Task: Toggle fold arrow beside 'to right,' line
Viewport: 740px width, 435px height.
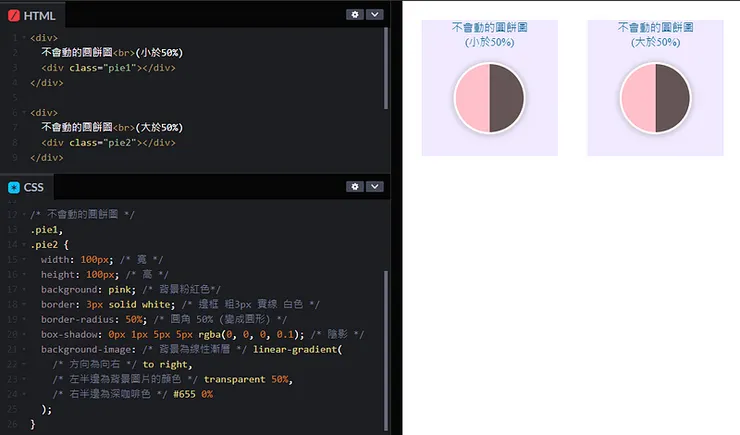Action: pos(24,365)
